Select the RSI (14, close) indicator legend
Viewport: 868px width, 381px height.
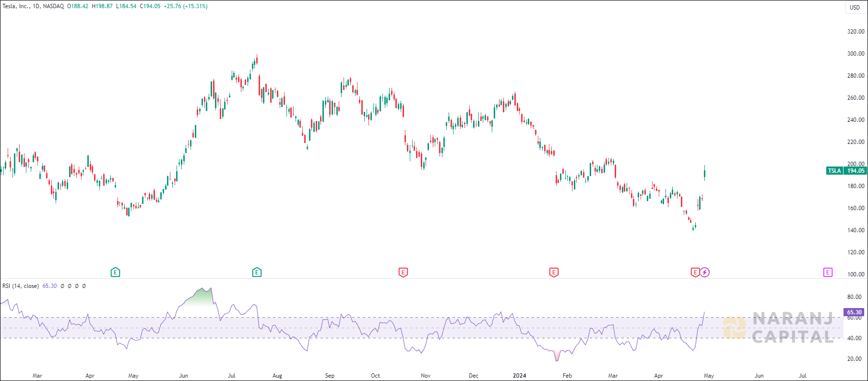click(x=21, y=286)
